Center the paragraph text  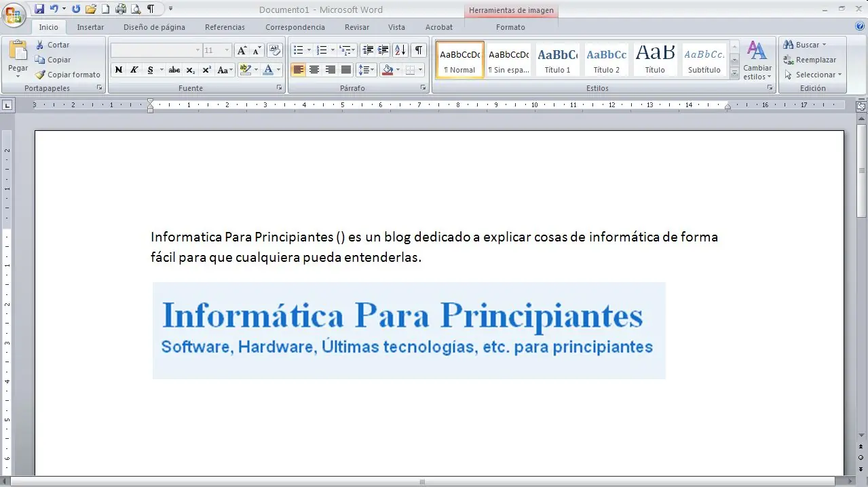314,70
